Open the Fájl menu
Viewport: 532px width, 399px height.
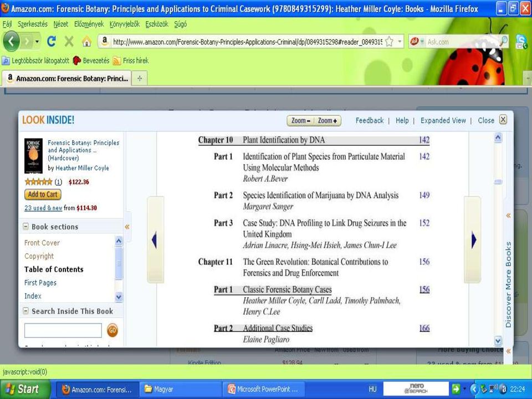[7, 24]
